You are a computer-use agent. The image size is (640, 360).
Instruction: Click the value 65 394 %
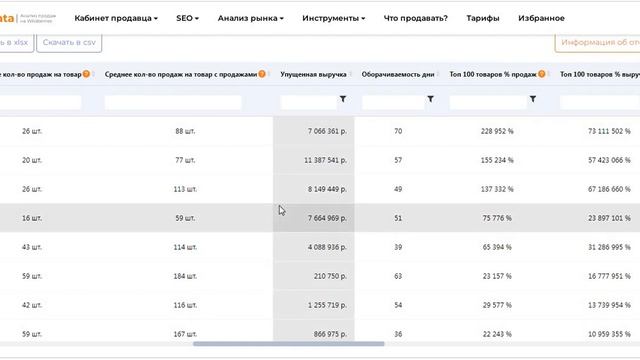(497, 247)
